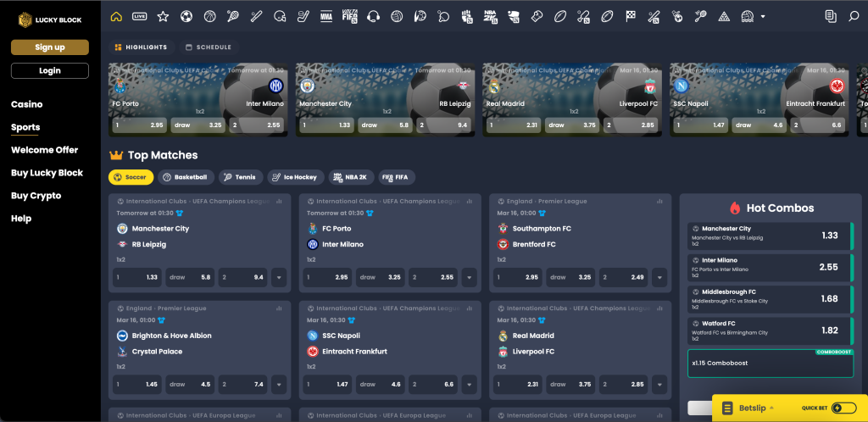The image size is (868, 422).
Task: Select the basketball icon in top bar
Action: click(209, 17)
